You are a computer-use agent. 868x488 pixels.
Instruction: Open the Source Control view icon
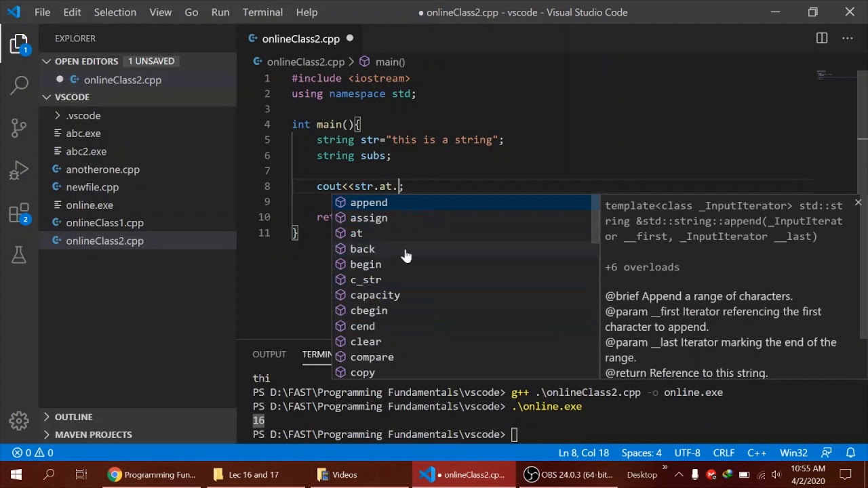point(19,127)
